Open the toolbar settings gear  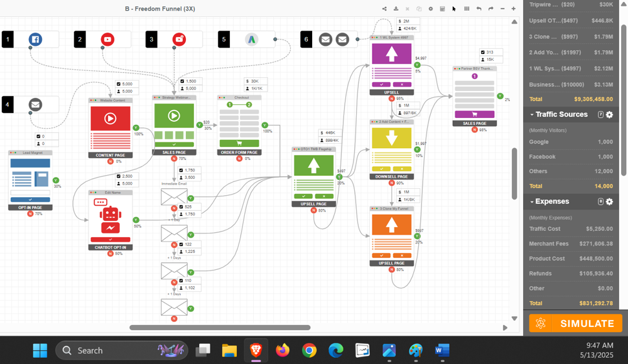click(x=431, y=9)
